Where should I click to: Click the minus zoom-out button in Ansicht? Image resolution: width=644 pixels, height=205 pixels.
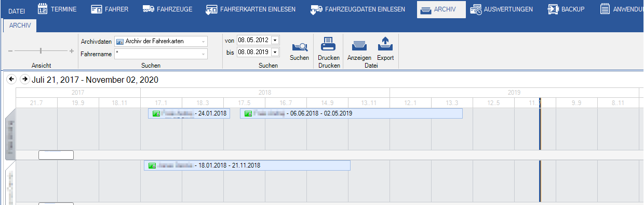click(10, 51)
